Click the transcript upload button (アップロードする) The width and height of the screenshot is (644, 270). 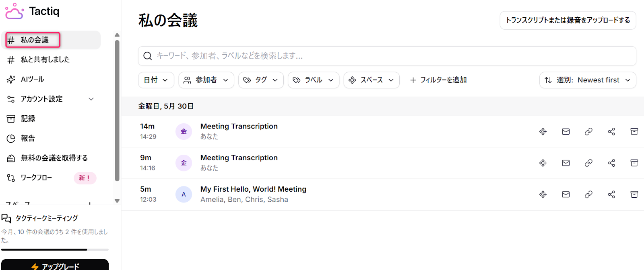[x=568, y=20]
